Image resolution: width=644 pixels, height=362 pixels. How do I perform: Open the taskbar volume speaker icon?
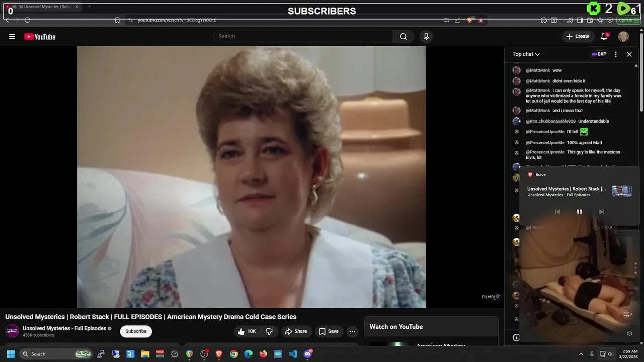coord(610,354)
